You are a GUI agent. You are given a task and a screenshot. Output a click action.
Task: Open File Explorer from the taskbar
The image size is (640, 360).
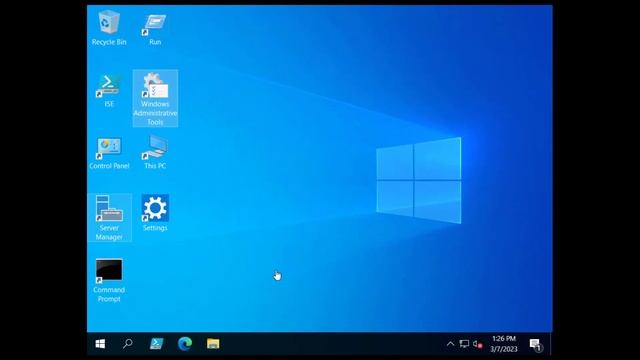point(213,344)
